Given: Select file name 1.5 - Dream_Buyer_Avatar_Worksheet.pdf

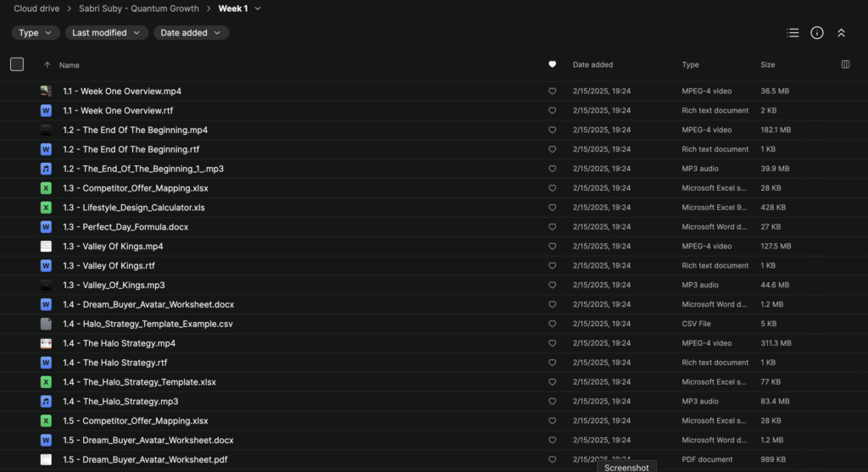Looking at the screenshot, I should [x=145, y=458].
